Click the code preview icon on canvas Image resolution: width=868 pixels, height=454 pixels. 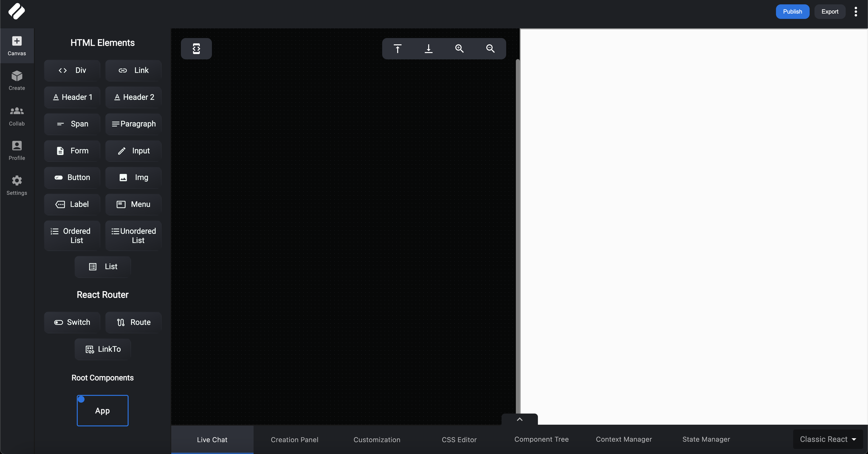click(x=196, y=48)
